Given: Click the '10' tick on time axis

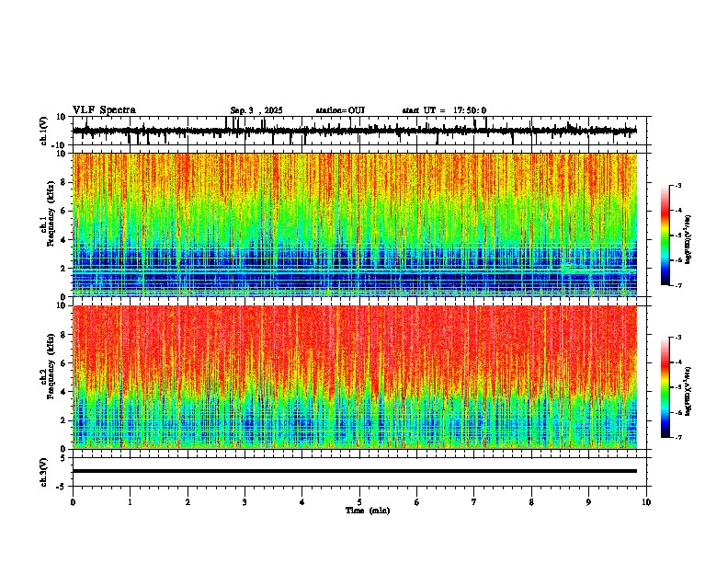Looking at the screenshot, I should (x=646, y=502).
